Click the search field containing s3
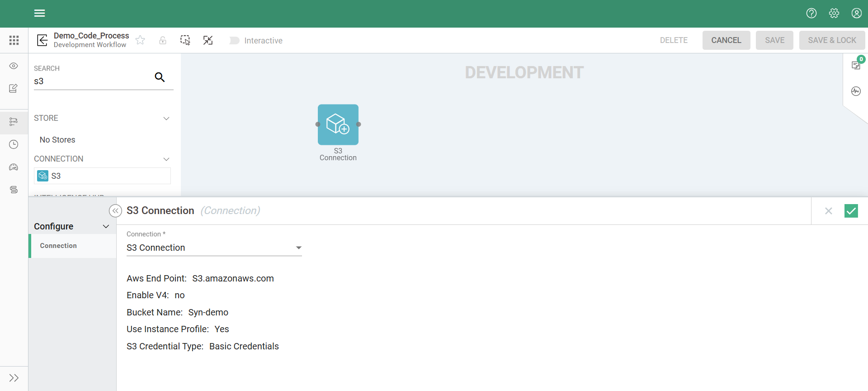This screenshot has height=391, width=868. point(93,81)
